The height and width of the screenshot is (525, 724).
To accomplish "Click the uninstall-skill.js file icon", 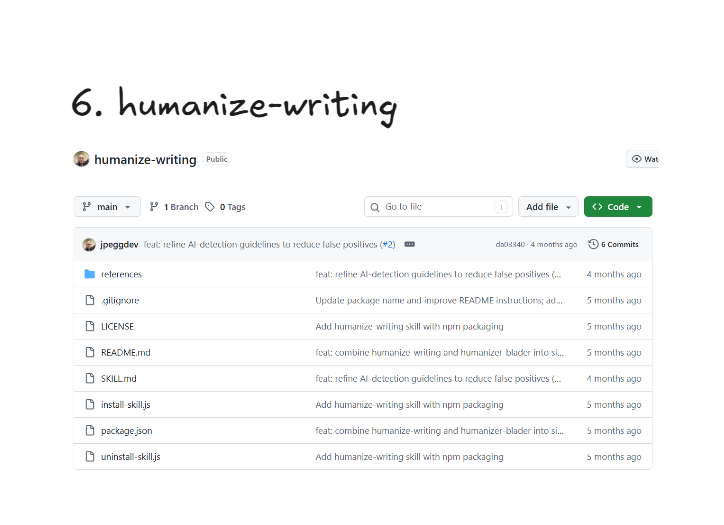I will point(90,456).
